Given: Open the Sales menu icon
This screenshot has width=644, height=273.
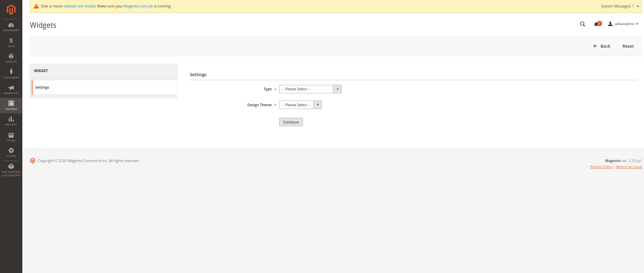Looking at the screenshot, I should 11,43.
